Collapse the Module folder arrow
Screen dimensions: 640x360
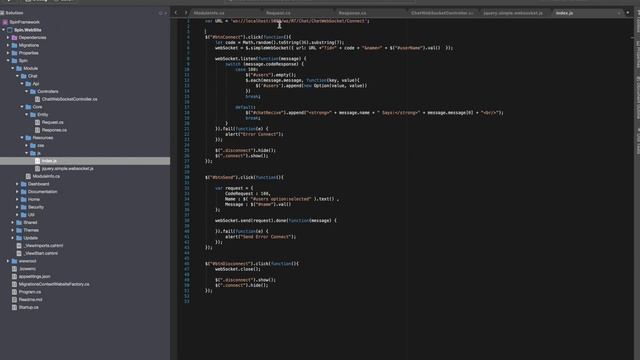pos(13,68)
